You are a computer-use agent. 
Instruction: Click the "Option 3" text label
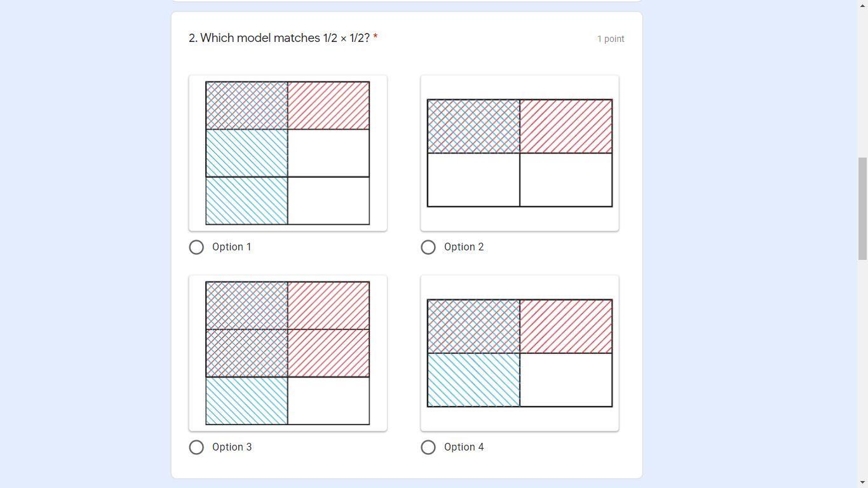point(232,447)
